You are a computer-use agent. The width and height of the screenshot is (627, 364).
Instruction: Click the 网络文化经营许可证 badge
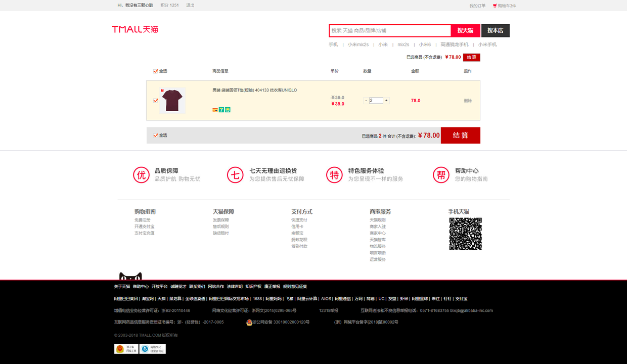tap(153, 349)
